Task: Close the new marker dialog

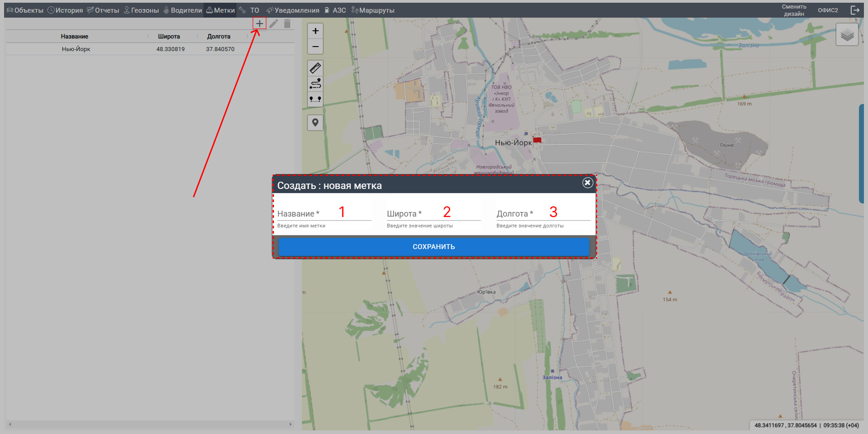Action: click(587, 183)
